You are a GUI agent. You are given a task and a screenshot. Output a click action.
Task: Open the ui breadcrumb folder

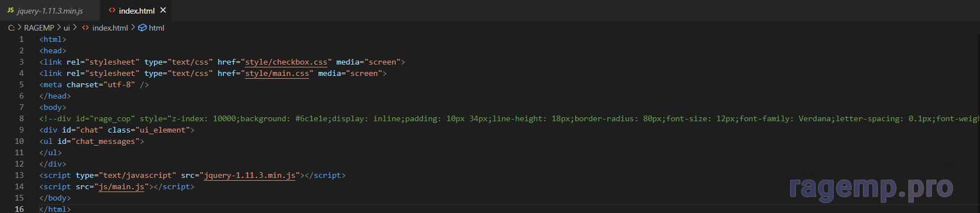pos(67,28)
